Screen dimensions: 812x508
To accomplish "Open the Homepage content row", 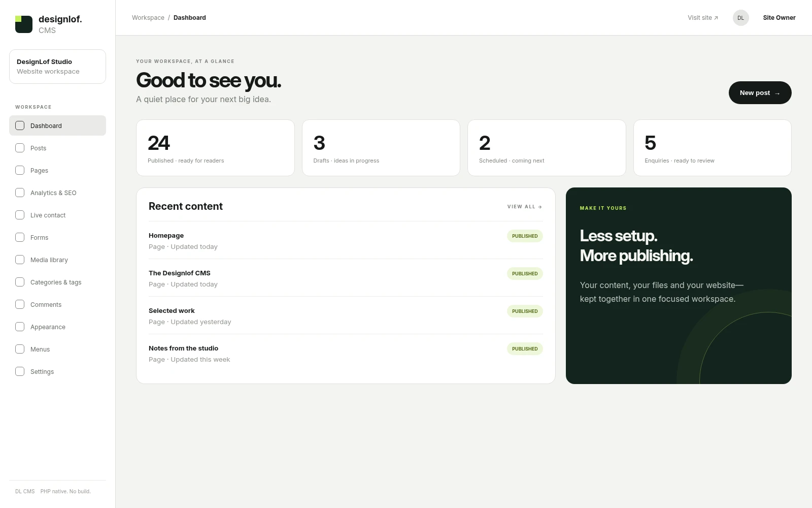I will [346, 240].
